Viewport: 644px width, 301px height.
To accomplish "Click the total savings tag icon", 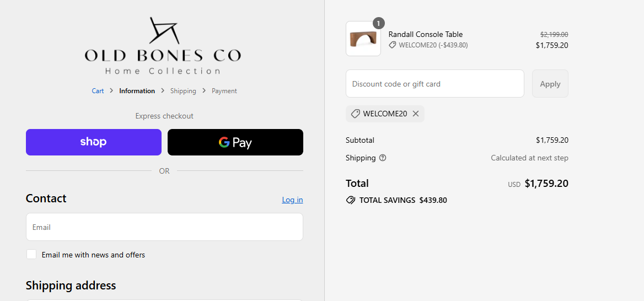I will pos(350,201).
